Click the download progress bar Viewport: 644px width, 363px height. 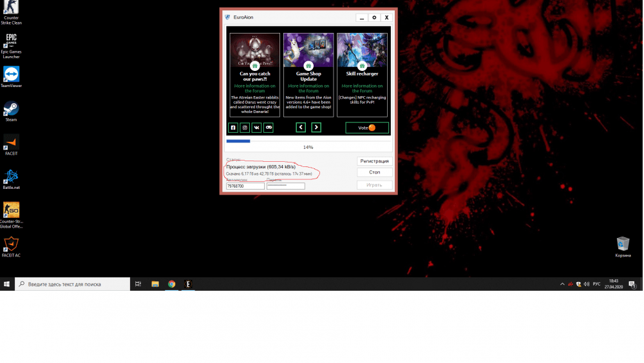(x=308, y=141)
